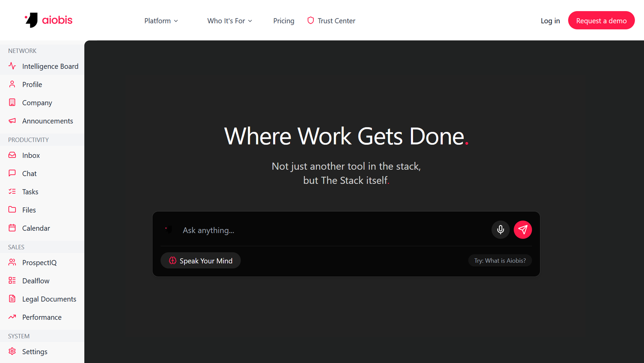Viewport: 644px width, 363px height.
Task: Click the Intelligence Board pulse icon
Action: click(x=12, y=66)
